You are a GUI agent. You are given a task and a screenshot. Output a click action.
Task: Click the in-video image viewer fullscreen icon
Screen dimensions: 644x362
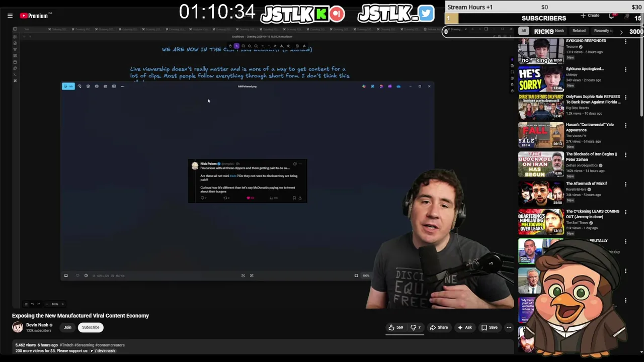click(243, 276)
